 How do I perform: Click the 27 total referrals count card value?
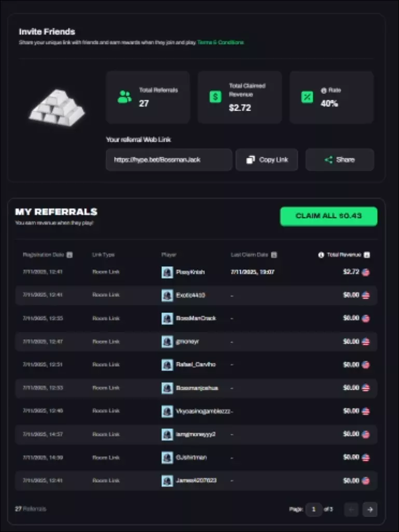pos(144,103)
